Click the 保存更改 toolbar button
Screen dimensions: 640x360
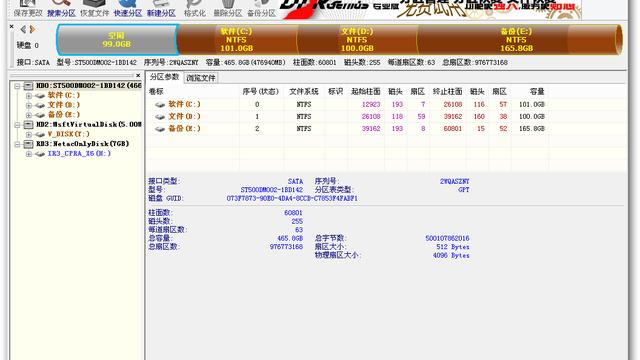[27, 9]
